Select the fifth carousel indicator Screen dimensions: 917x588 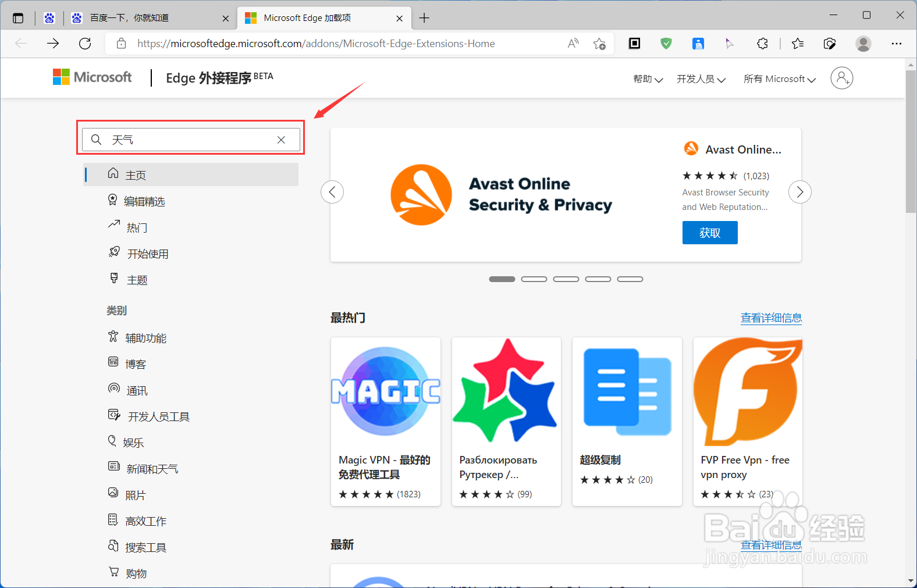point(630,279)
